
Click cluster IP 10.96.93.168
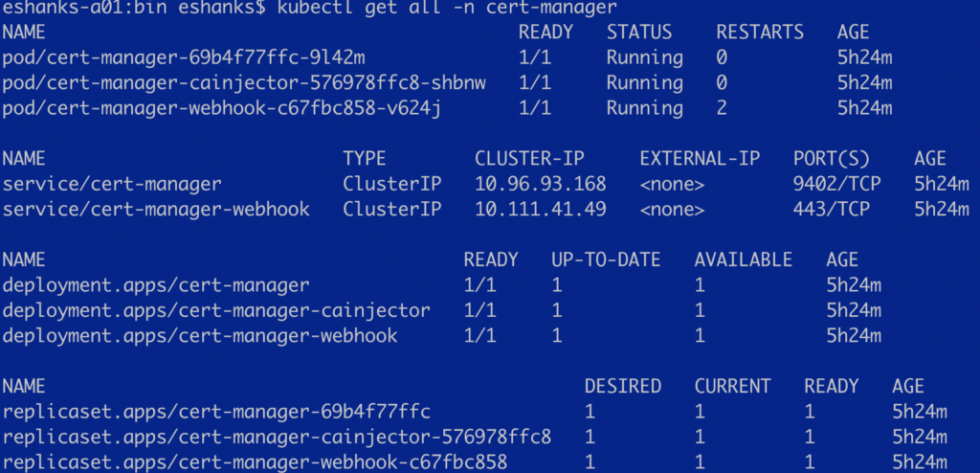(x=541, y=184)
